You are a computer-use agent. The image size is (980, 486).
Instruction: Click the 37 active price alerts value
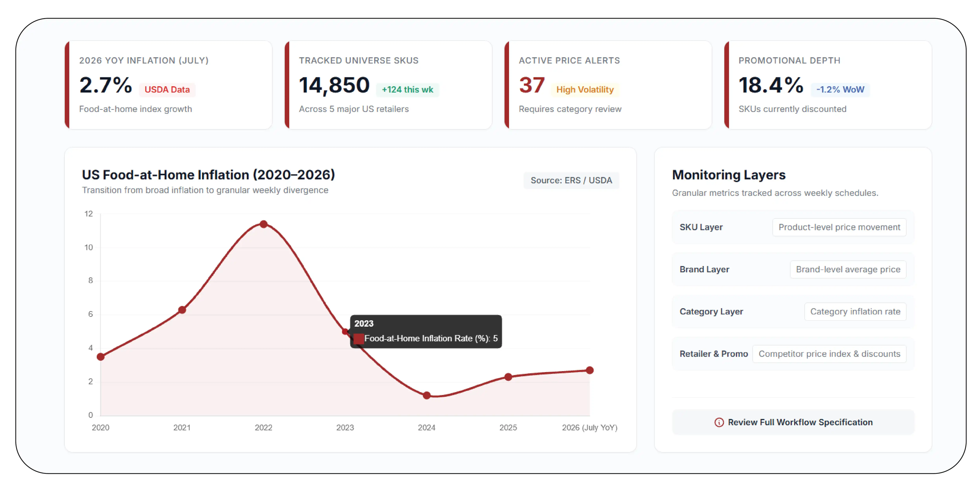532,85
